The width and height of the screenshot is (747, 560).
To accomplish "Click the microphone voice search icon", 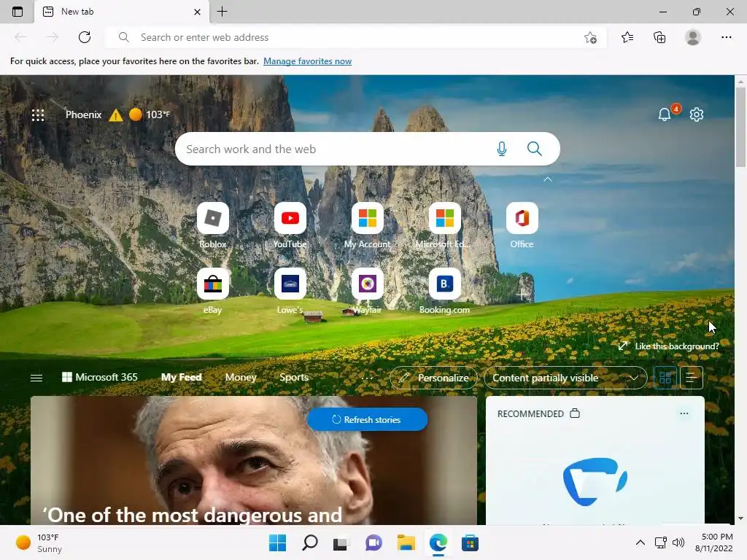I will (501, 149).
